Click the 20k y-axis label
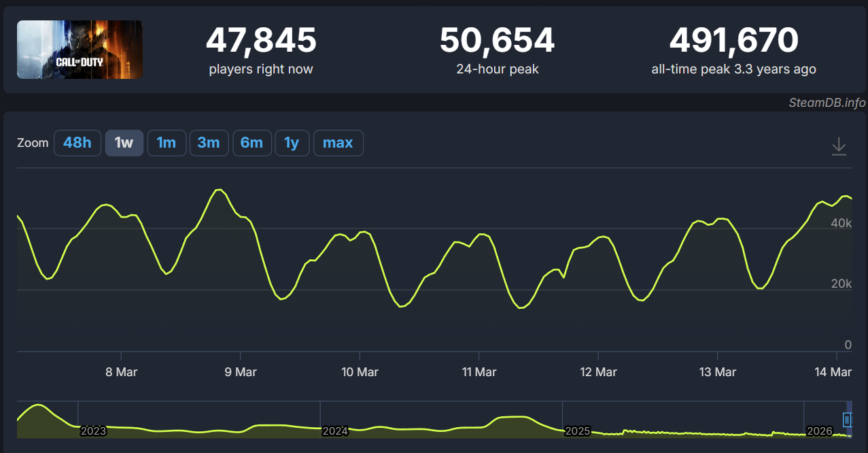This screenshot has height=453, width=868. pos(841,284)
